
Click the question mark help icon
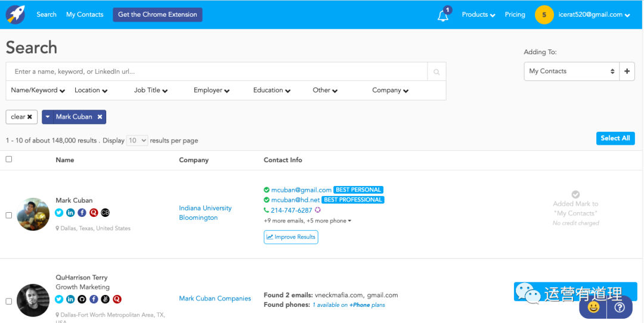point(620,308)
